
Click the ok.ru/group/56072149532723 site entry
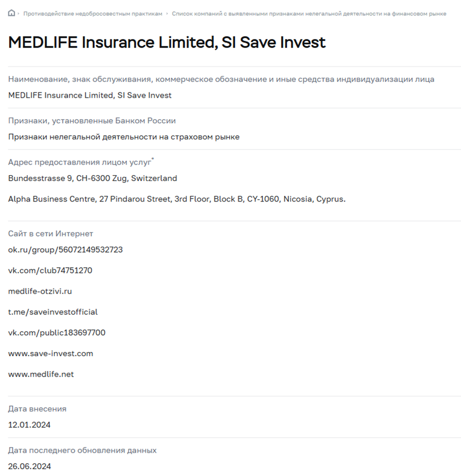(65, 250)
